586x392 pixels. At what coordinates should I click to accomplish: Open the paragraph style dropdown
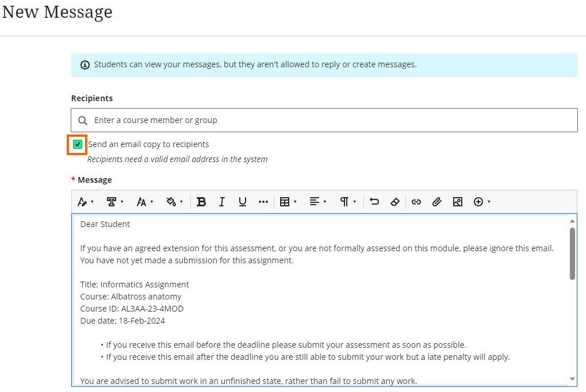click(x=346, y=201)
